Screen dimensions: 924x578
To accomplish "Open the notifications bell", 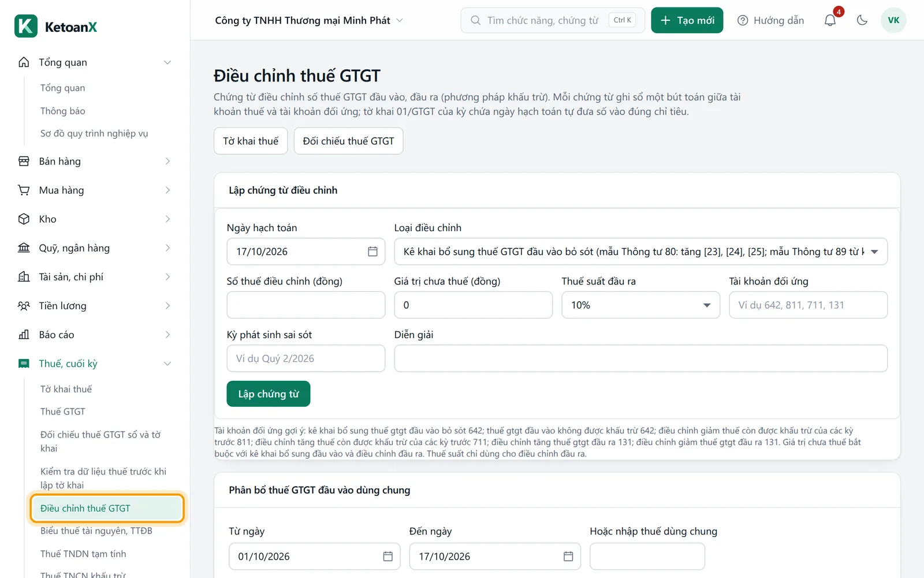I will click(x=830, y=20).
